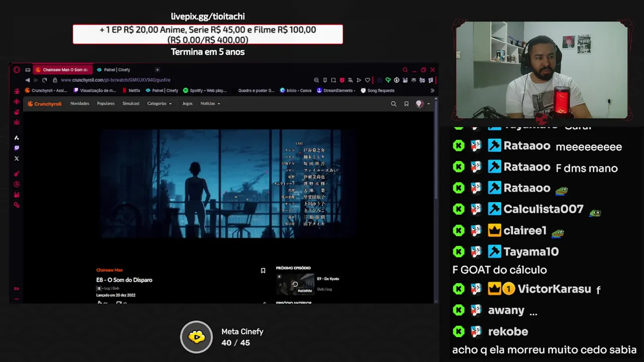Open the Visualização de m... bookmark
The height and width of the screenshot is (362, 644).
95,90
